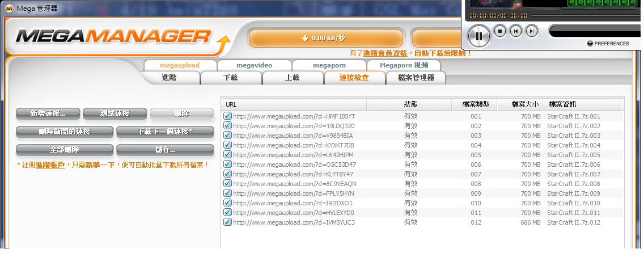This screenshot has height=253, width=644.
Task: Uncheck the HMF1BSYT link checkbox
Action: coord(227,116)
